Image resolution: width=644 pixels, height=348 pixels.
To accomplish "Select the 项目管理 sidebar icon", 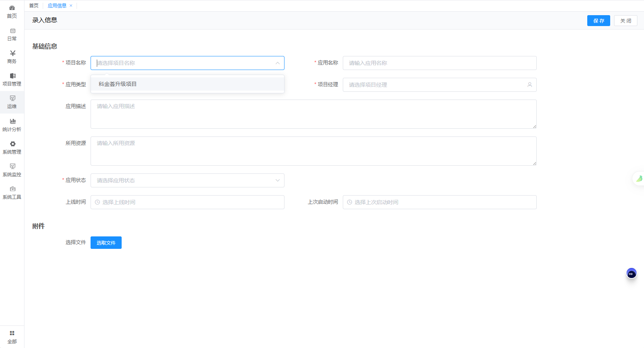I will pos(12,76).
